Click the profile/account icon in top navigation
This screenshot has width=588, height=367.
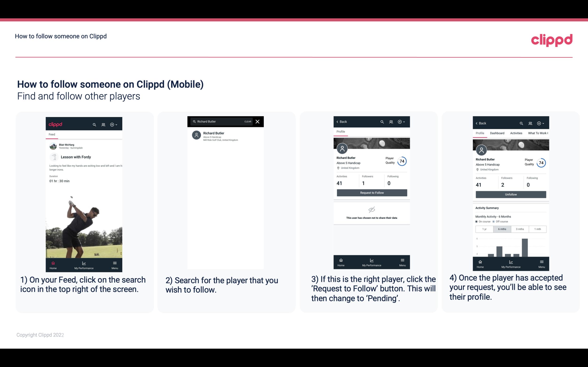pos(103,124)
